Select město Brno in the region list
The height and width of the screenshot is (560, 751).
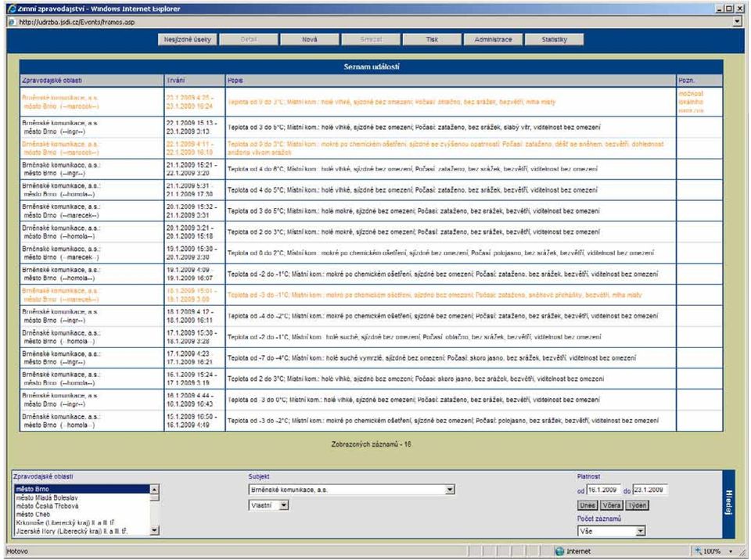pos(82,489)
